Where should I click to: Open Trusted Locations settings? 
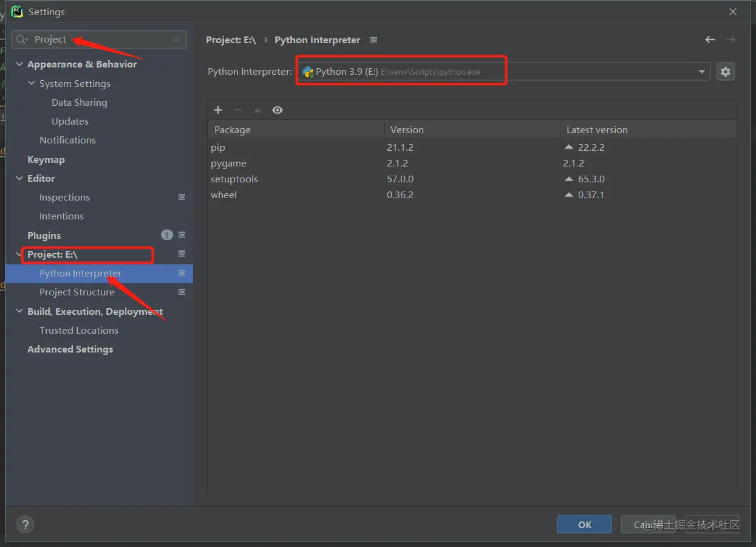[x=79, y=330]
